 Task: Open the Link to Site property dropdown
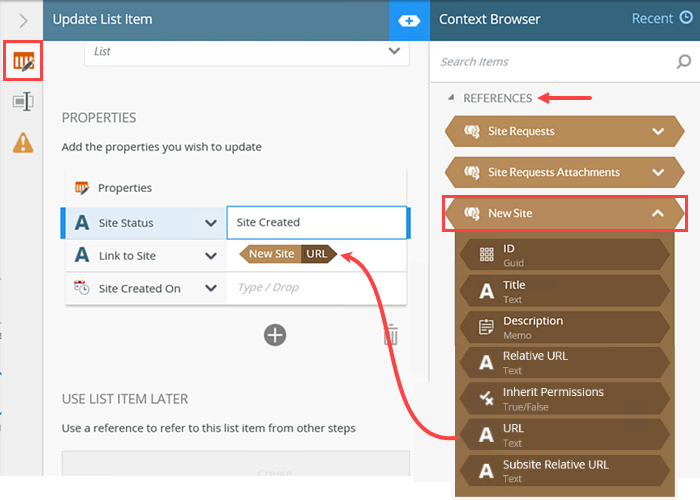tap(211, 255)
